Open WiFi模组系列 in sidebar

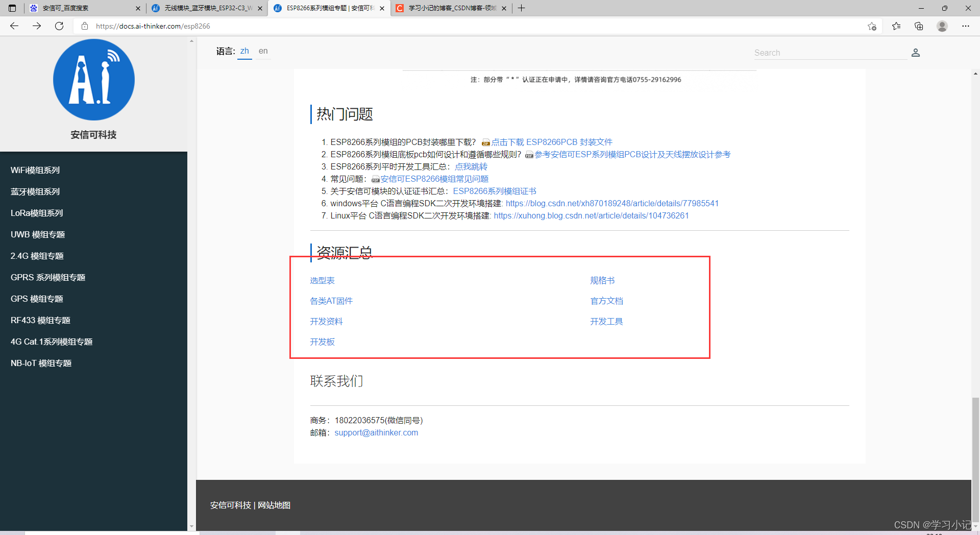point(35,171)
